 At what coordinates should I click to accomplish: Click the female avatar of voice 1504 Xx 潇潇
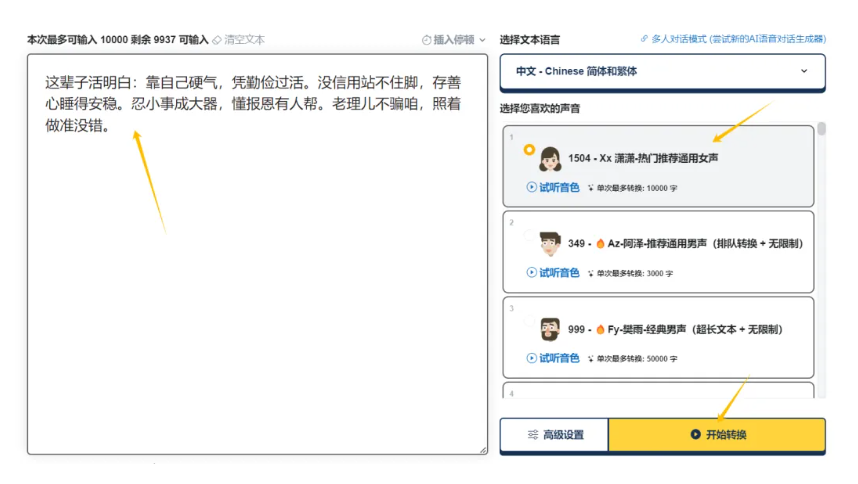point(550,159)
